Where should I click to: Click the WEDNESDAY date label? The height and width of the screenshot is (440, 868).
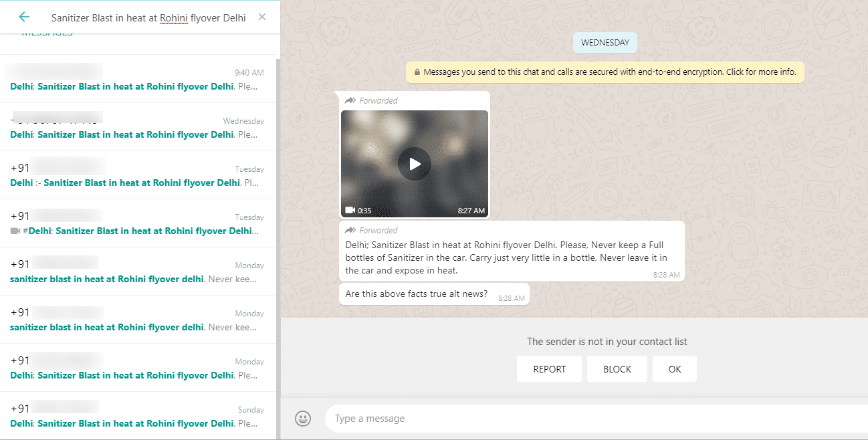tap(605, 43)
